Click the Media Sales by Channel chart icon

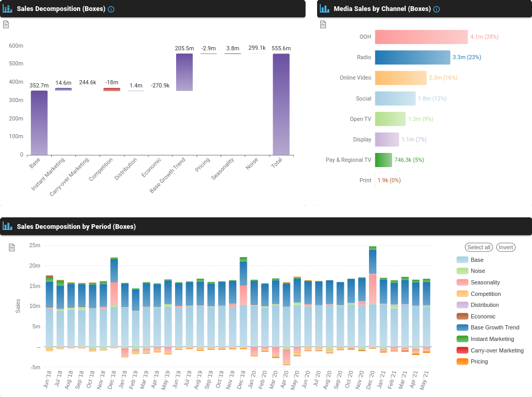324,9
